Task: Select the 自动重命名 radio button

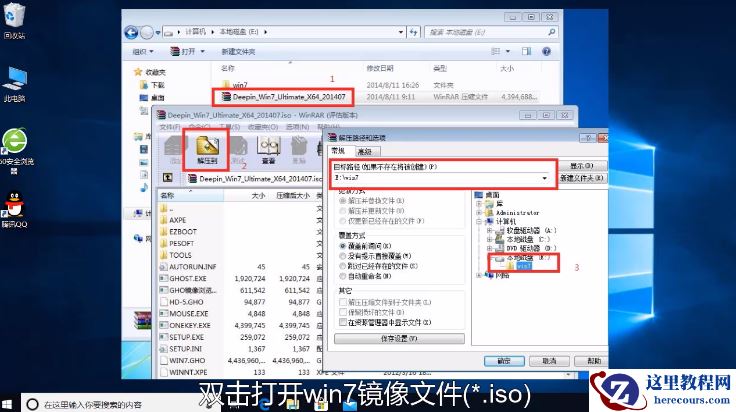Action: pyautogui.click(x=342, y=276)
